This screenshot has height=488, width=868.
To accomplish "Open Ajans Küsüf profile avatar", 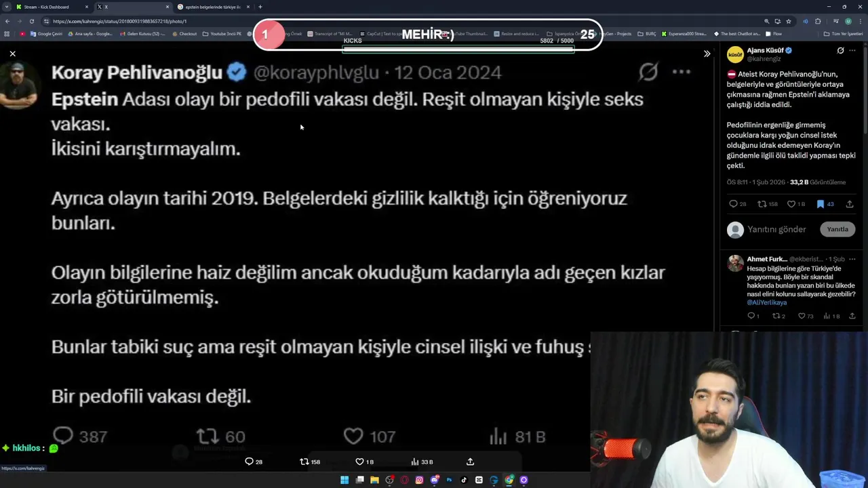I will [x=735, y=54].
